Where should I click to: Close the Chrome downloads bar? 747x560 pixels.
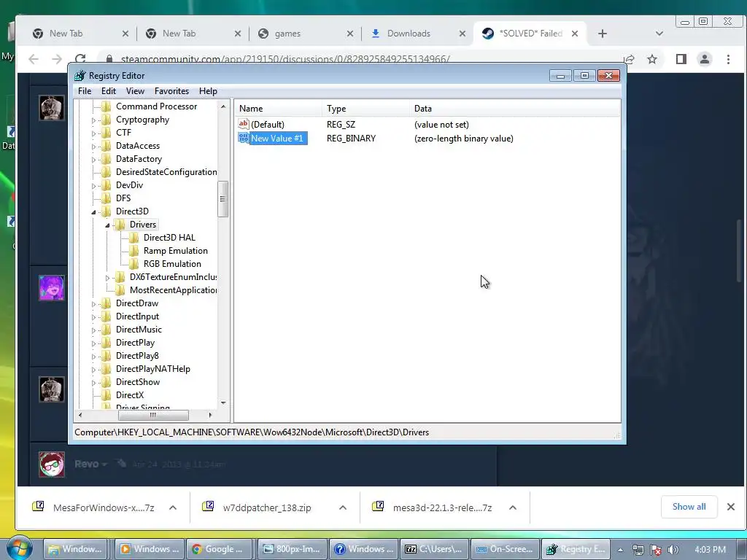tap(731, 507)
